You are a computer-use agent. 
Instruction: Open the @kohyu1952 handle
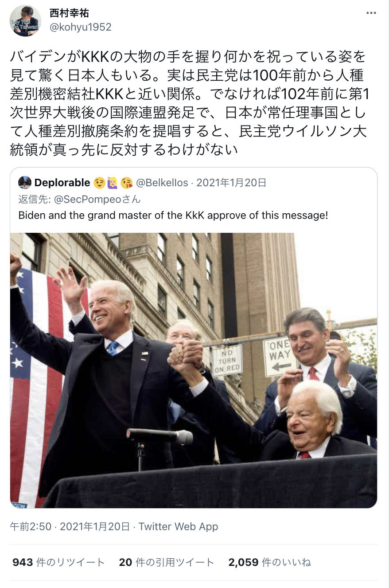pyautogui.click(x=80, y=27)
